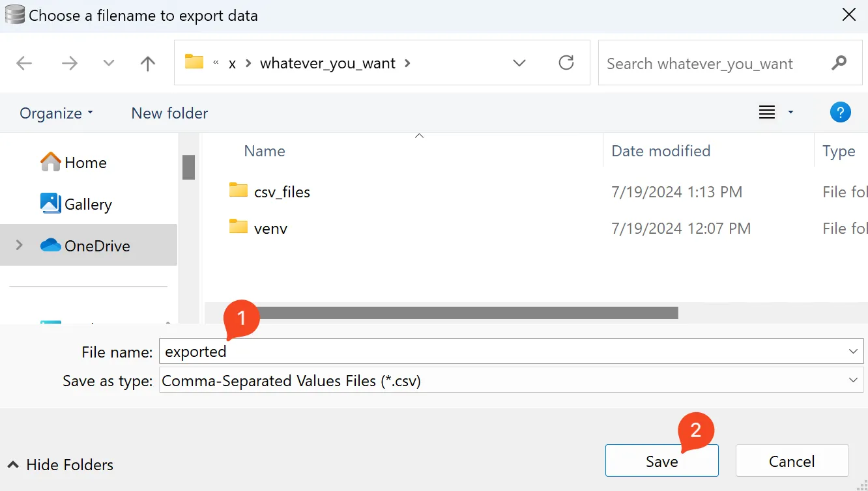Open the File name dropdown arrow

pyautogui.click(x=853, y=352)
